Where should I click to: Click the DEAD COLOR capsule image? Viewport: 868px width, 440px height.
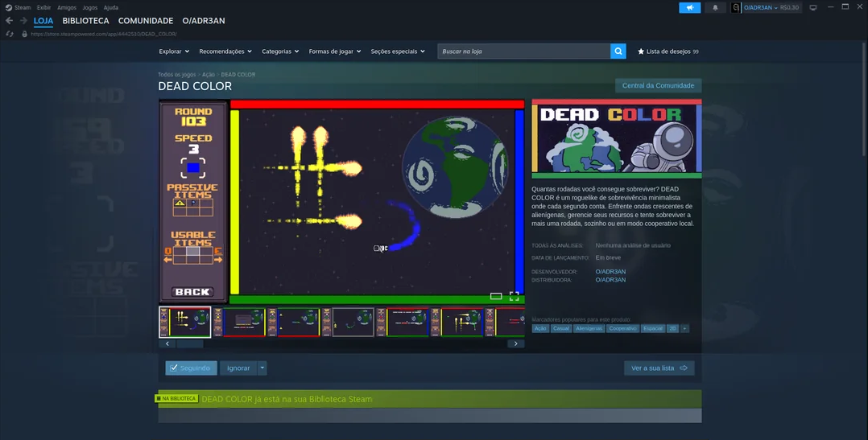[617, 138]
